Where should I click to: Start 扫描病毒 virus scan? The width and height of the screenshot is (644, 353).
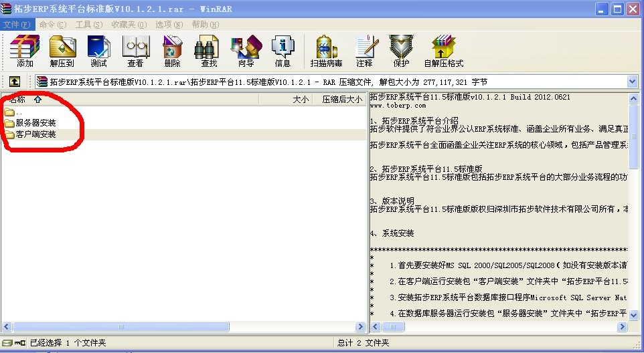click(x=326, y=51)
